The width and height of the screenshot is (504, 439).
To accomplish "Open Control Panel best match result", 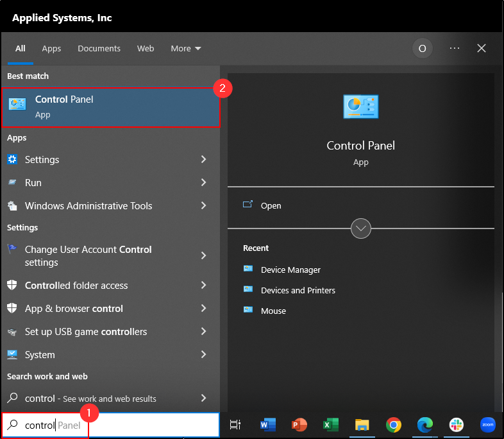I will point(111,107).
